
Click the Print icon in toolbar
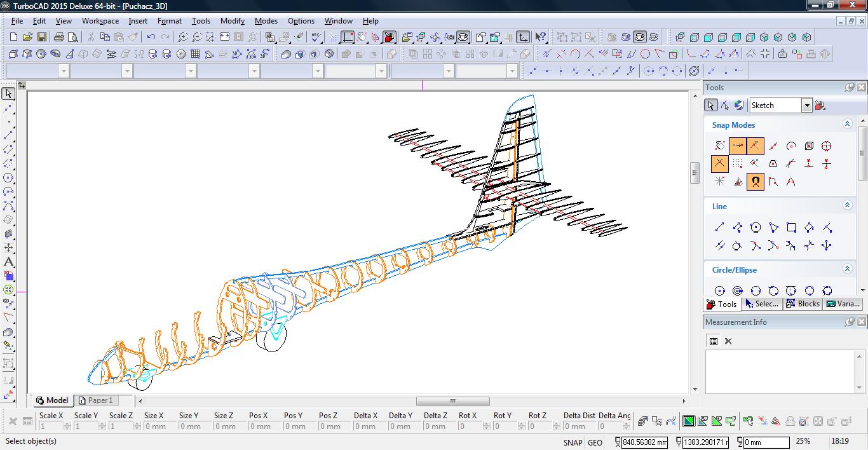click(59, 37)
